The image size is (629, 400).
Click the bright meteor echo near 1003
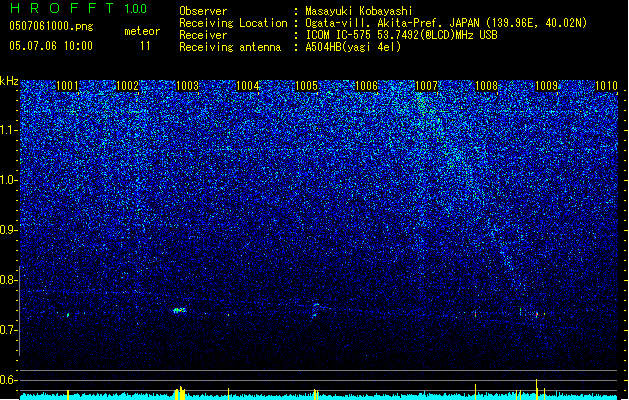click(x=180, y=310)
